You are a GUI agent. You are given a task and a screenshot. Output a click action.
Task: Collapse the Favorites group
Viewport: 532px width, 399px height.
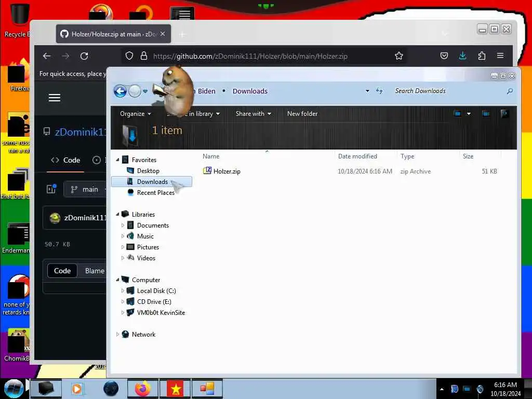pos(117,160)
